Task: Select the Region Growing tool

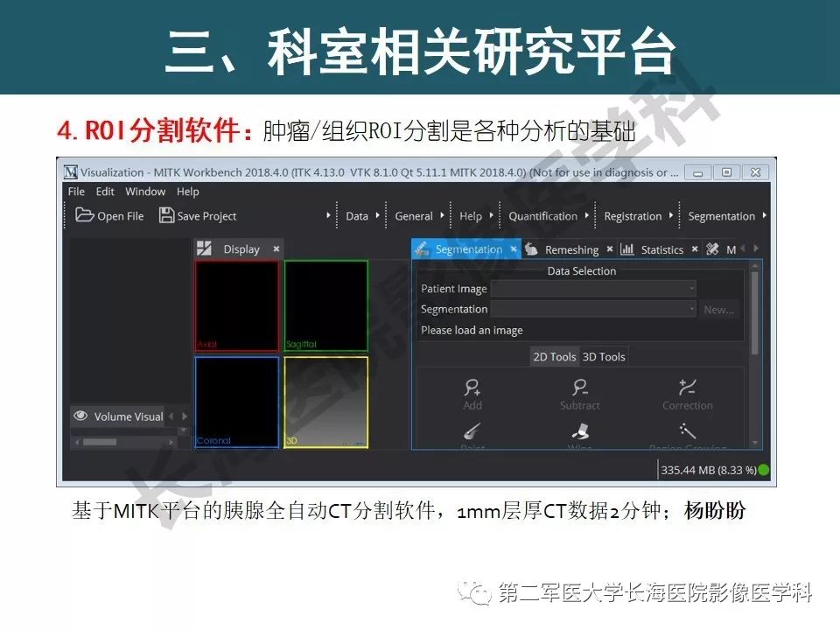Action: 688,434
